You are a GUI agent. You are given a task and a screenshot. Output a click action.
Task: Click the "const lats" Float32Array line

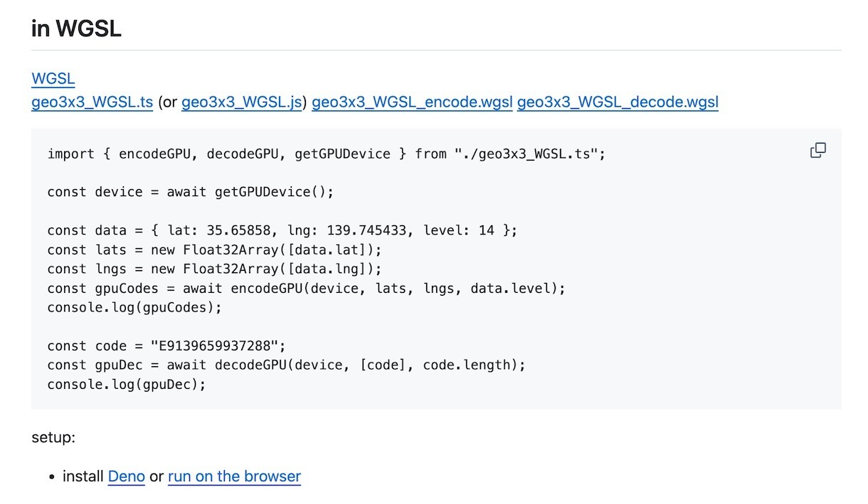click(x=214, y=250)
